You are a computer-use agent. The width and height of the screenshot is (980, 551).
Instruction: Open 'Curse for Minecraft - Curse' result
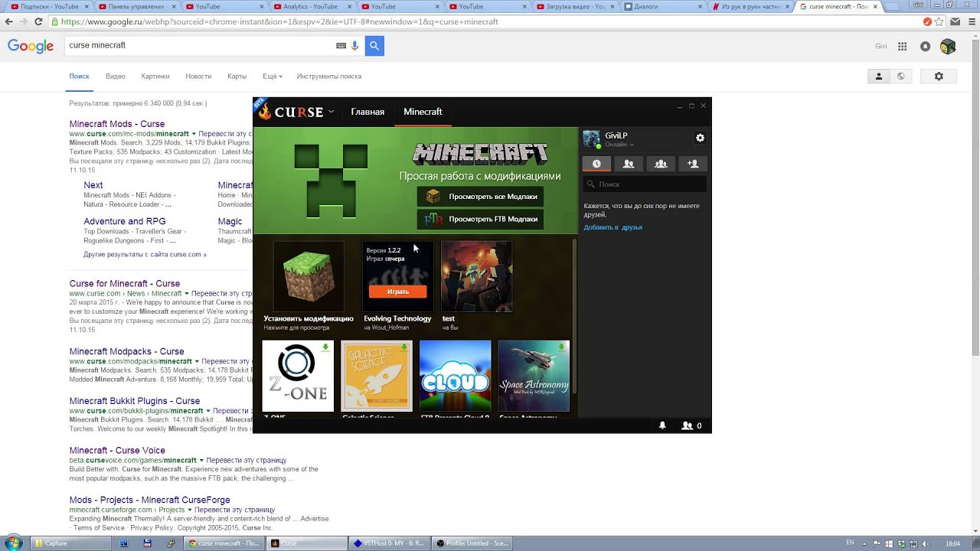(x=125, y=284)
